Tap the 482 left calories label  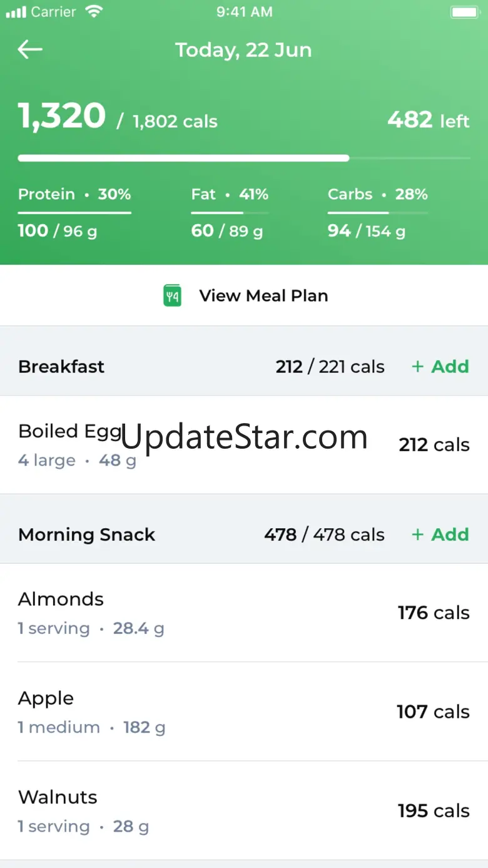[428, 120]
